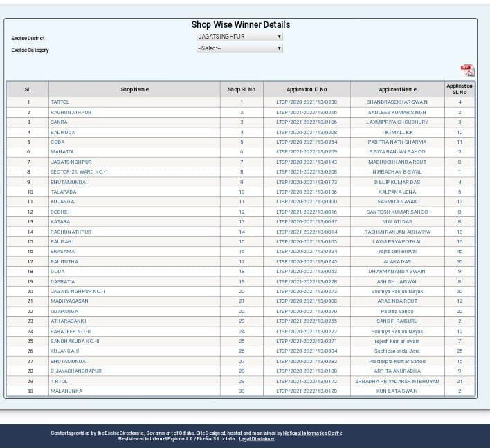Viewport: 490px width, 448px height.
Task: Open the Legal Disclaimer link
Action: [257, 439]
